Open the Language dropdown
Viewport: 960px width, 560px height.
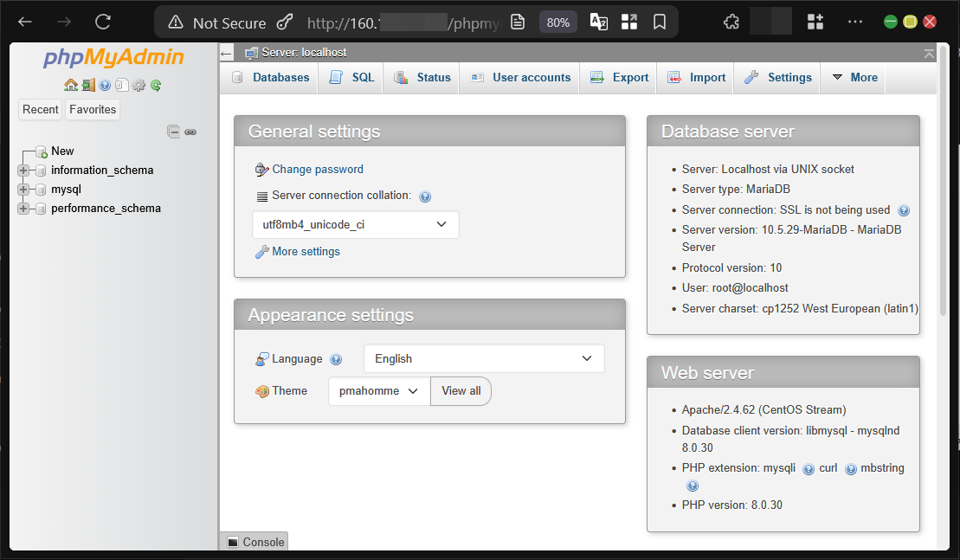tap(484, 358)
